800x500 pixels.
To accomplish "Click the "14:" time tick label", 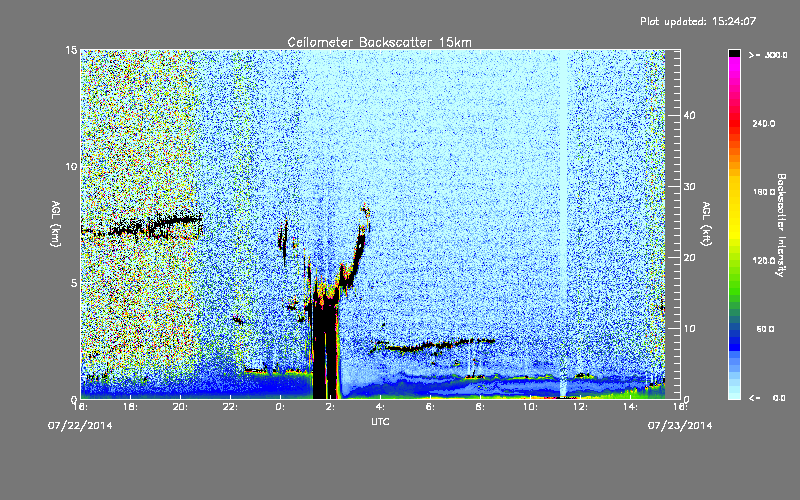I will 630,407.
